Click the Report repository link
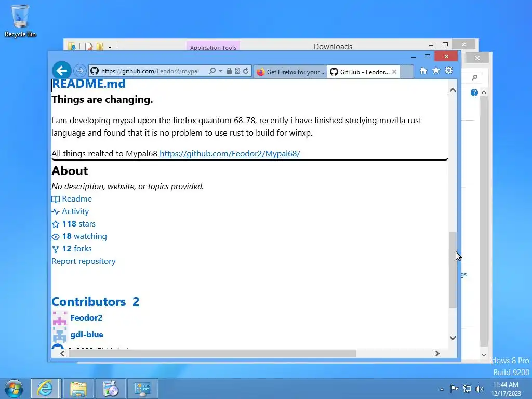This screenshot has height=399, width=532. click(x=84, y=261)
